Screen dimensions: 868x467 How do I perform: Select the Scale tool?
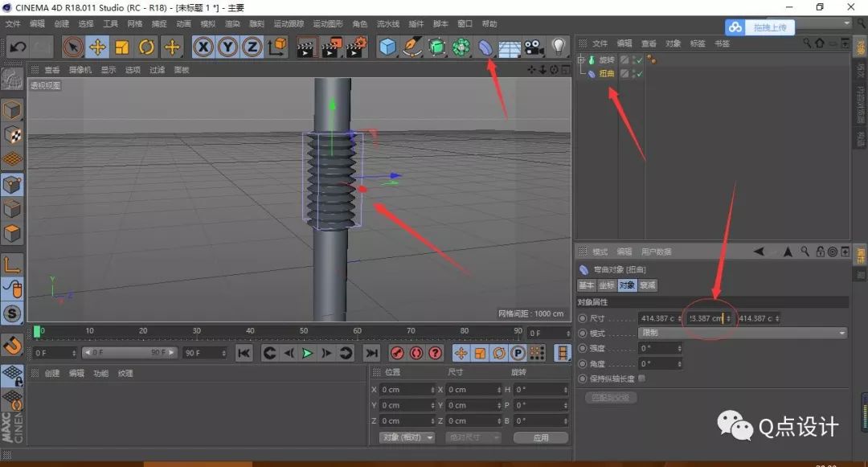124,47
